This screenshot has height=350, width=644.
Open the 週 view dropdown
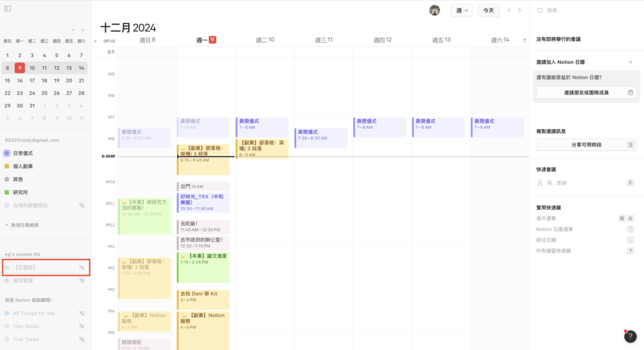461,10
